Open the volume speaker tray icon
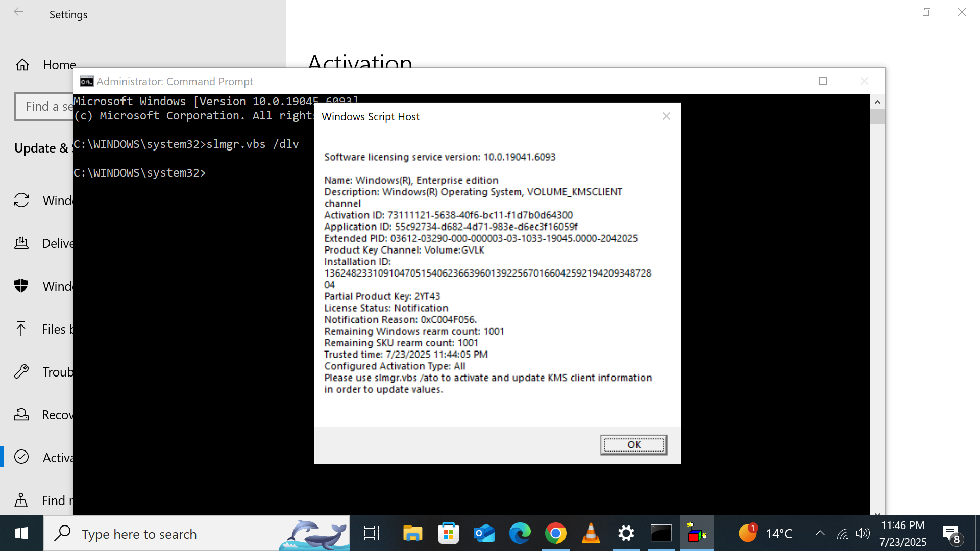Viewport: 980px width, 551px height. point(863,534)
